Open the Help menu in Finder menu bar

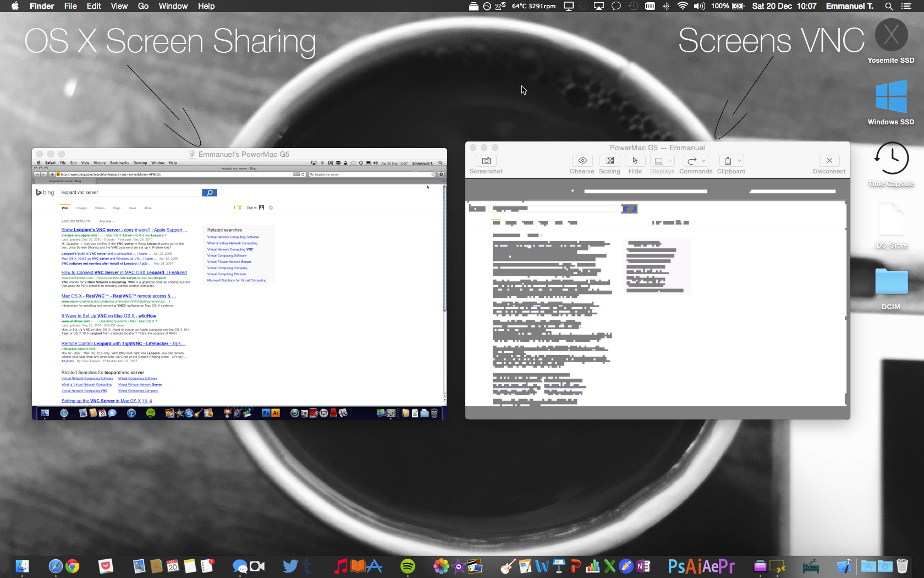pos(206,6)
